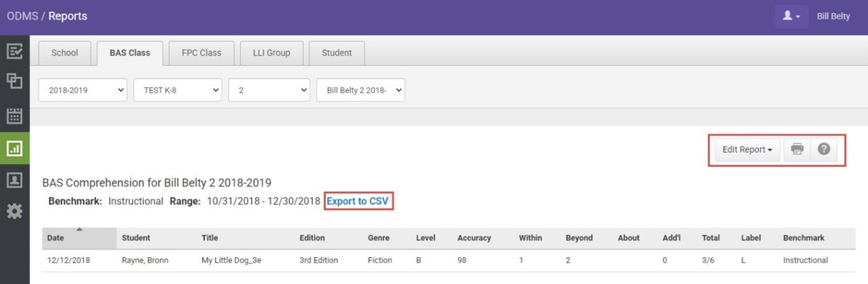Open the Bill Belty 2 class dropdown

pyautogui.click(x=361, y=91)
